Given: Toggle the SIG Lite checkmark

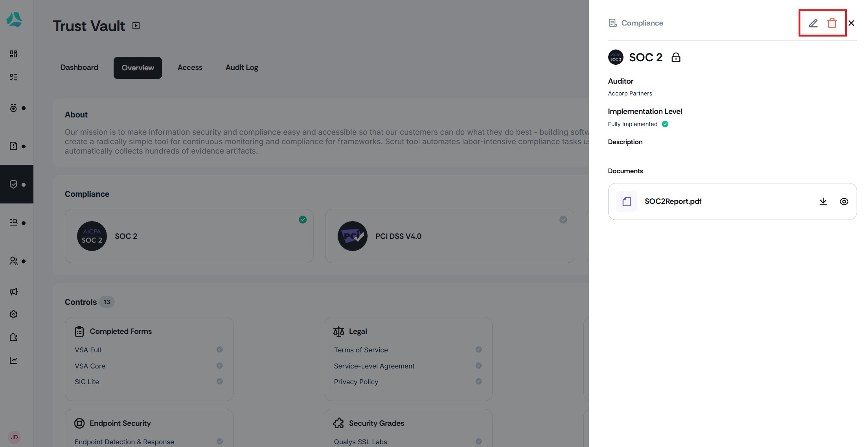Looking at the screenshot, I should [220, 381].
